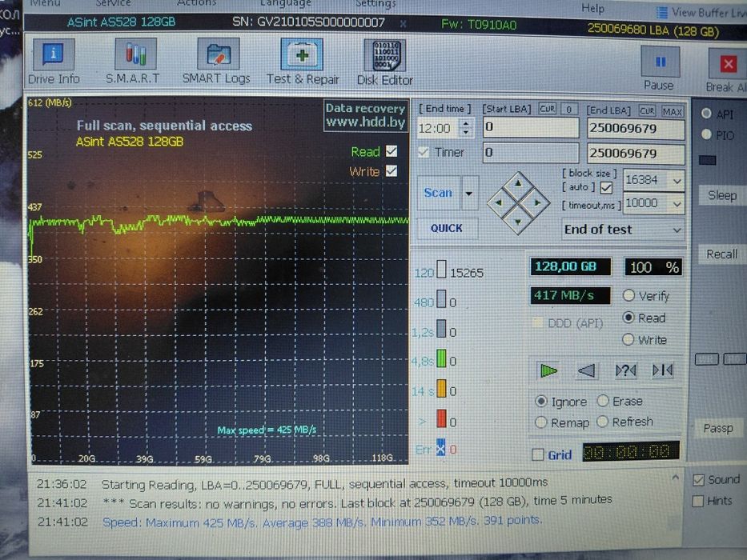Uncheck the Write graph checkbox
747x560 pixels.
click(392, 171)
